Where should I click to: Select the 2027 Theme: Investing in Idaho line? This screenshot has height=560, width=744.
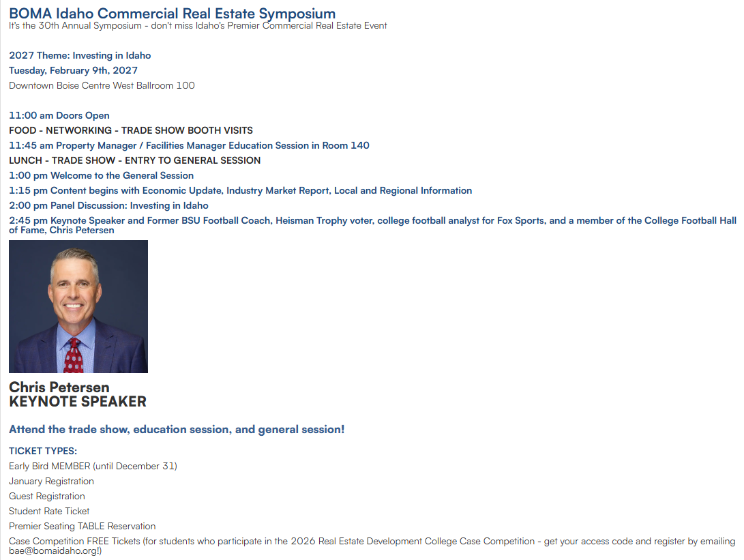[x=80, y=55]
